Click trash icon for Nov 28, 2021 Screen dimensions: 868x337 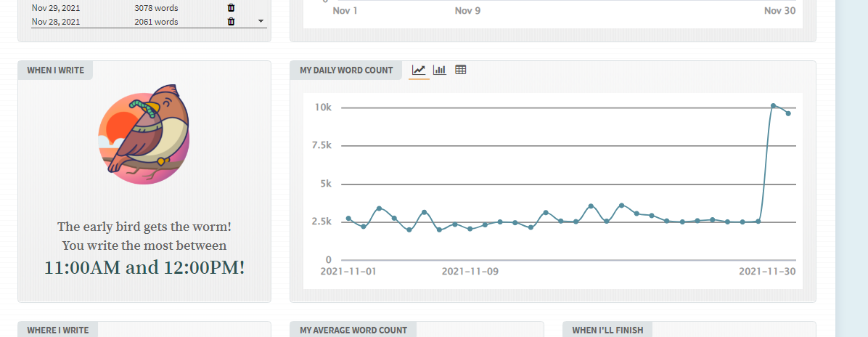(x=231, y=22)
